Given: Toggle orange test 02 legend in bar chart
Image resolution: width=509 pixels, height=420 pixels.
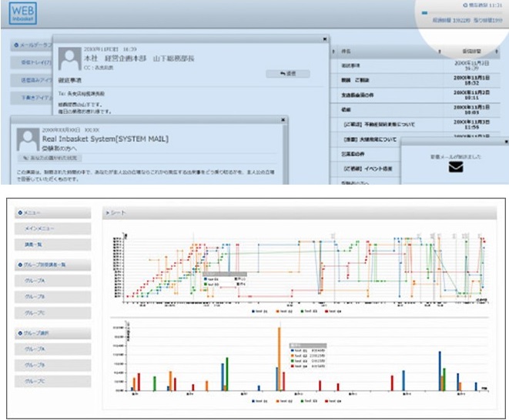Looking at the screenshot, I should 284,402.
